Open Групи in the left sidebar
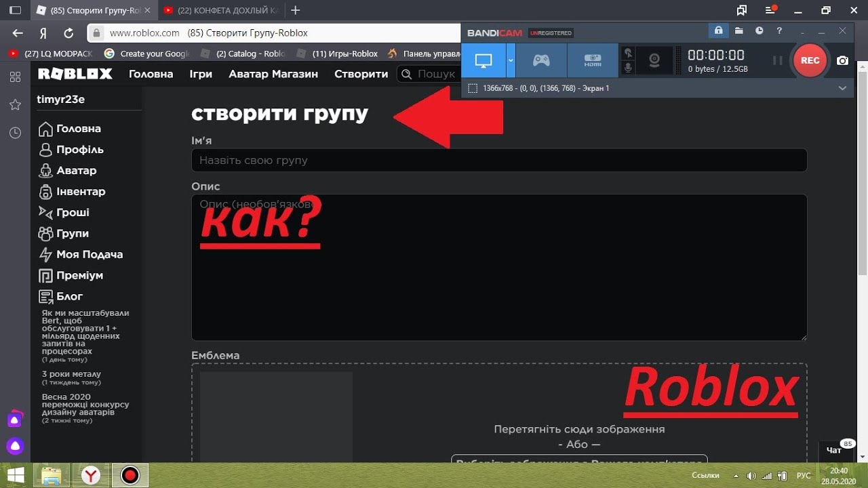This screenshot has width=868, height=488. [64, 234]
